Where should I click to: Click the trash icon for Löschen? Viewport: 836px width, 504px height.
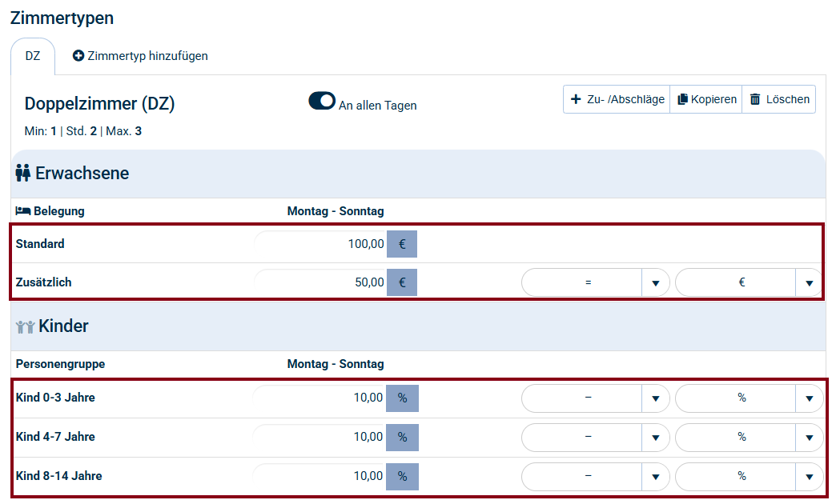(755, 100)
